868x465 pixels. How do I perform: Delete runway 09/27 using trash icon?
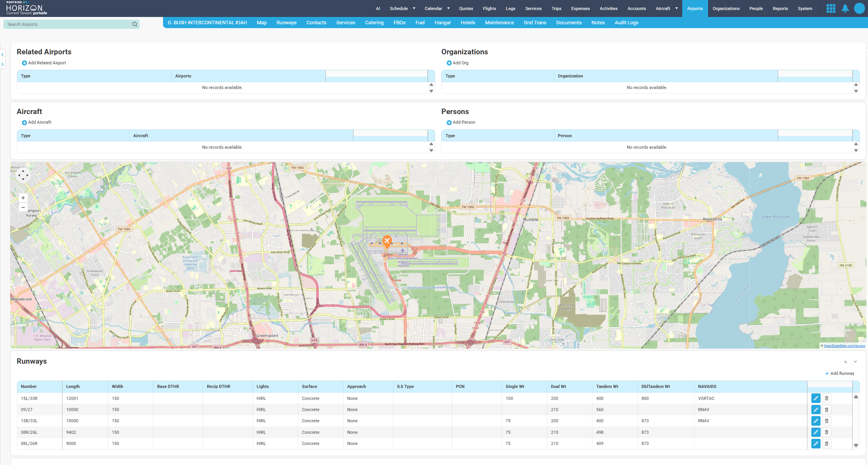[826, 410]
